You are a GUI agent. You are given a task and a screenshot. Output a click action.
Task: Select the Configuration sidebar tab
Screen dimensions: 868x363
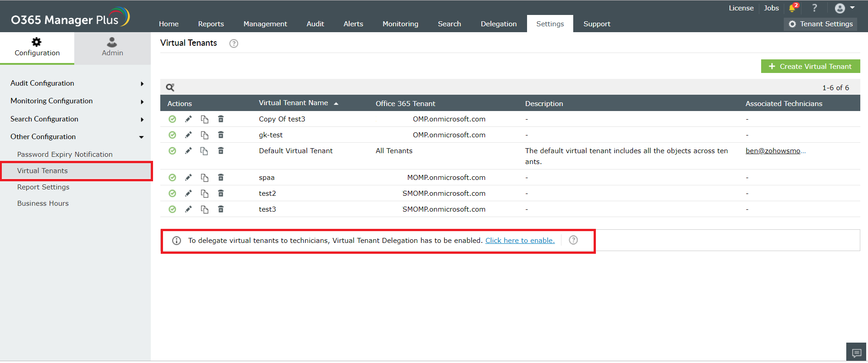coord(37,48)
